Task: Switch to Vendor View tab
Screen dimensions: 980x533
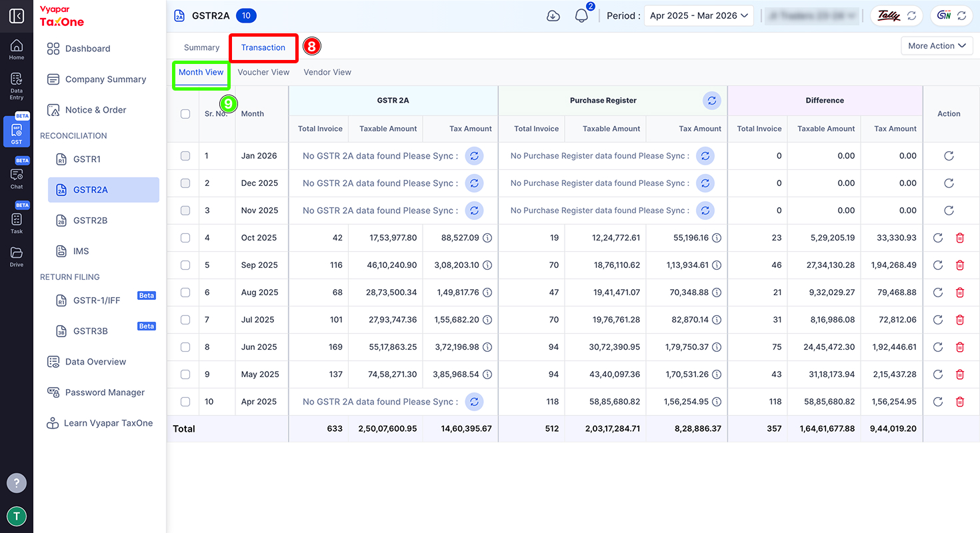Action: point(327,72)
